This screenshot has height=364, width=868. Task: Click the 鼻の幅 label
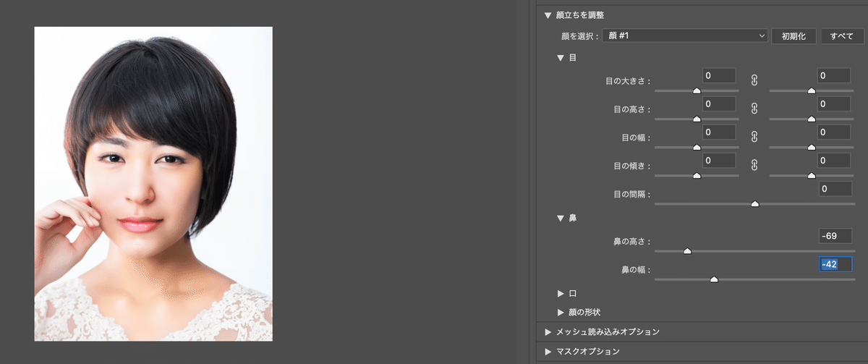636,269
